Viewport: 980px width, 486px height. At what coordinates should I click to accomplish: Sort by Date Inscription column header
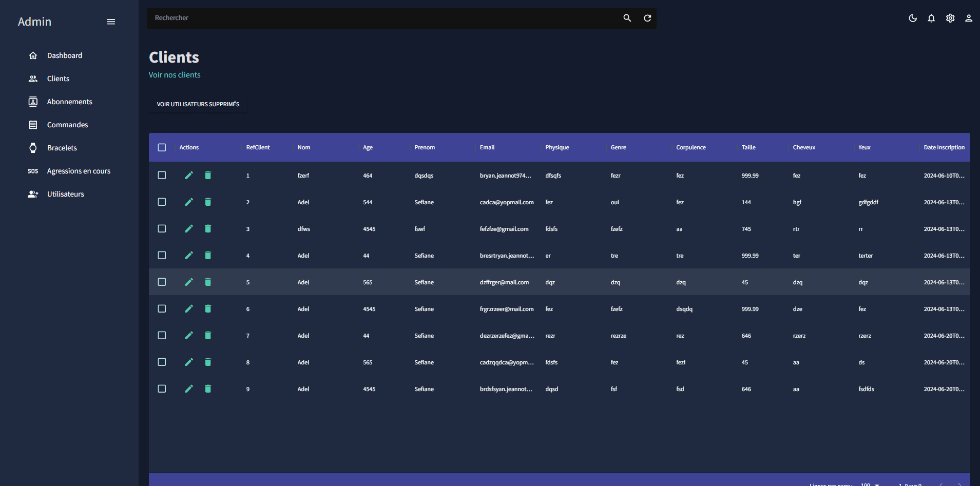[x=944, y=147]
